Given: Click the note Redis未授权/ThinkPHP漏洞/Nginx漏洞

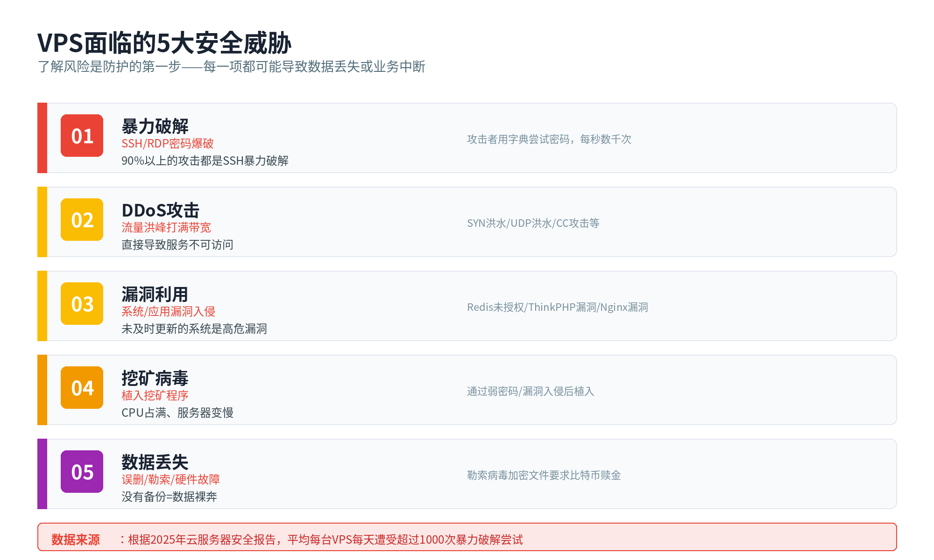Looking at the screenshot, I should coord(558,307).
